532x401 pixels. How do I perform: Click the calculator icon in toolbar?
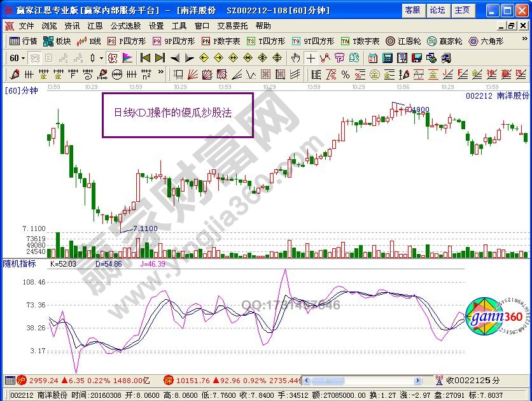(387, 58)
